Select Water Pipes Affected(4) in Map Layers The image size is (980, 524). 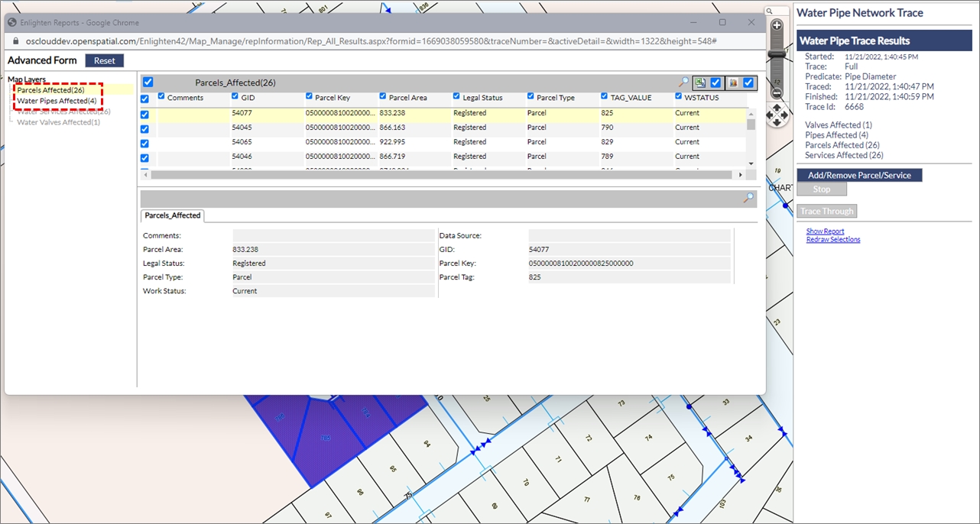pos(57,101)
